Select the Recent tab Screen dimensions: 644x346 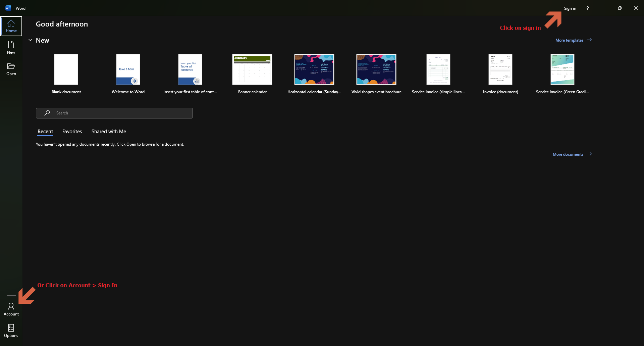pyautogui.click(x=45, y=132)
